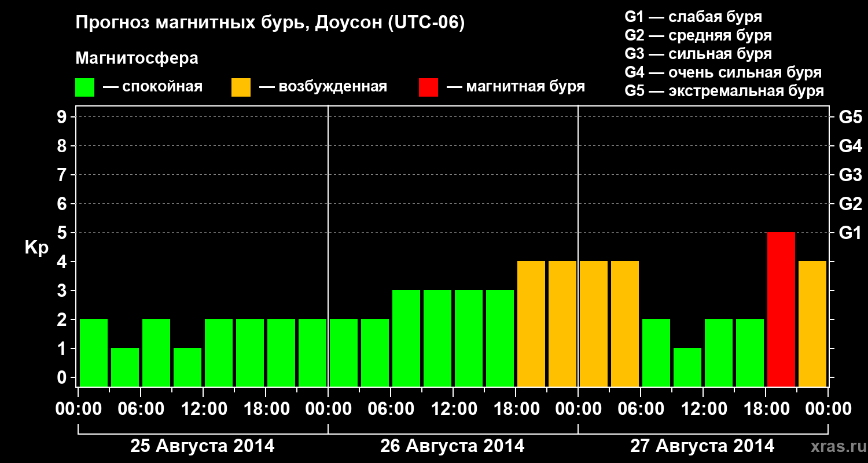Image resolution: width=868 pixels, height=463 pixels.
Task: Click the 'Магнитосфера' heading
Action: click(137, 58)
